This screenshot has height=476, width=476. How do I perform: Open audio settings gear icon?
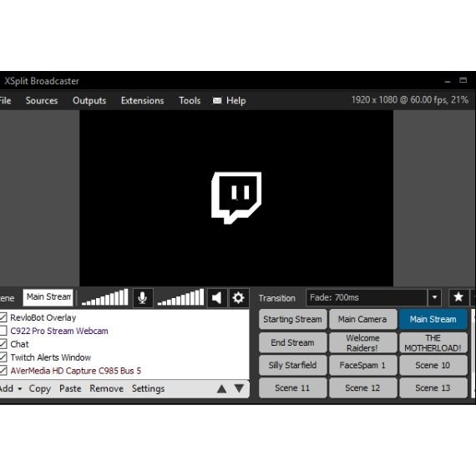pyautogui.click(x=238, y=298)
